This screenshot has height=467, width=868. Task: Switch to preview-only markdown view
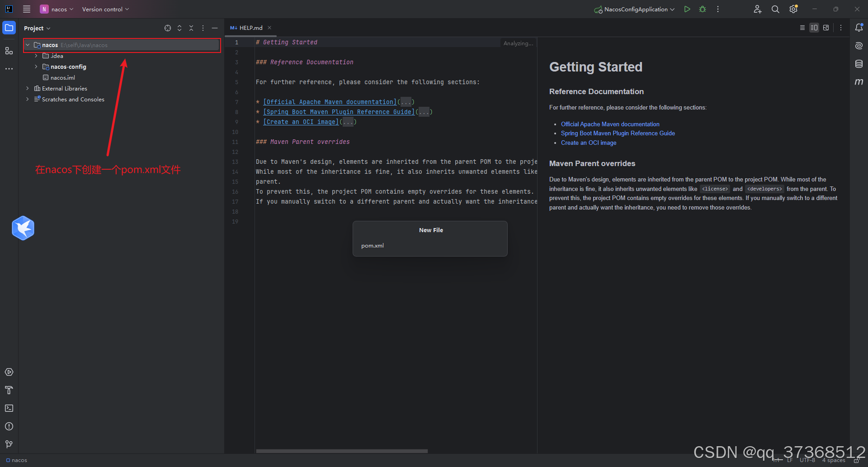pyautogui.click(x=826, y=28)
